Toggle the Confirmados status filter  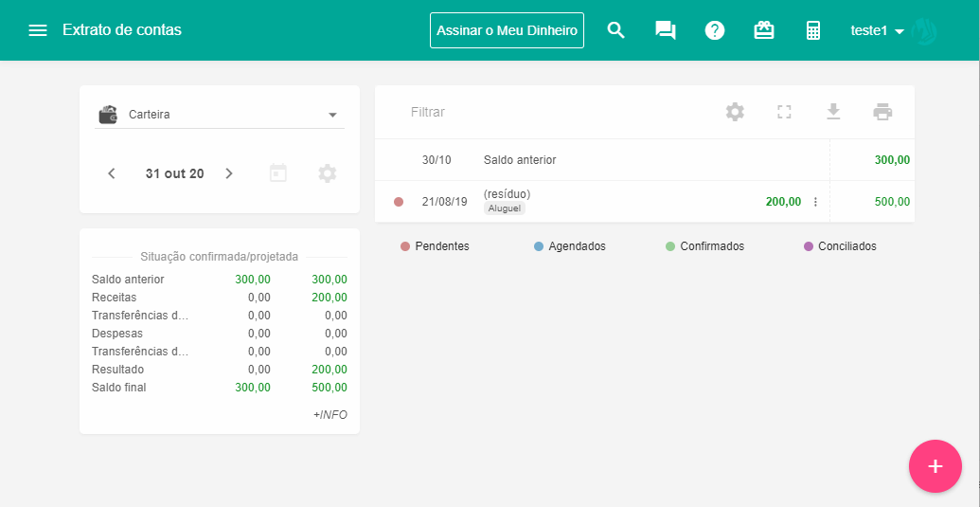tap(705, 246)
